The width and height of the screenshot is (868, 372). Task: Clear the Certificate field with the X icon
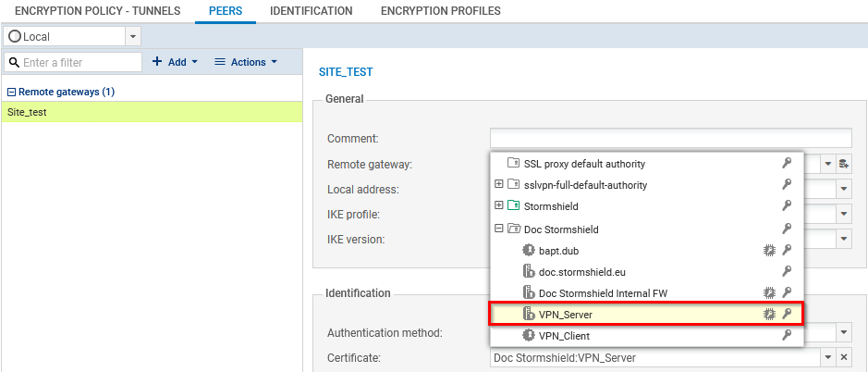point(844,358)
